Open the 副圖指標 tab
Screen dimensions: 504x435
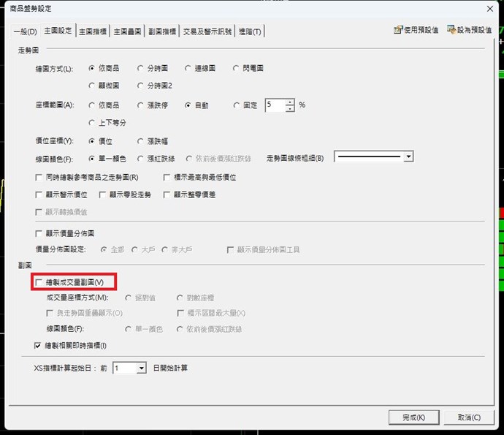tap(162, 31)
